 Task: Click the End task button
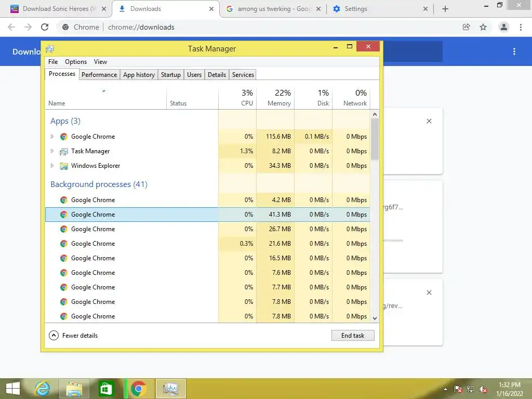[x=353, y=336]
